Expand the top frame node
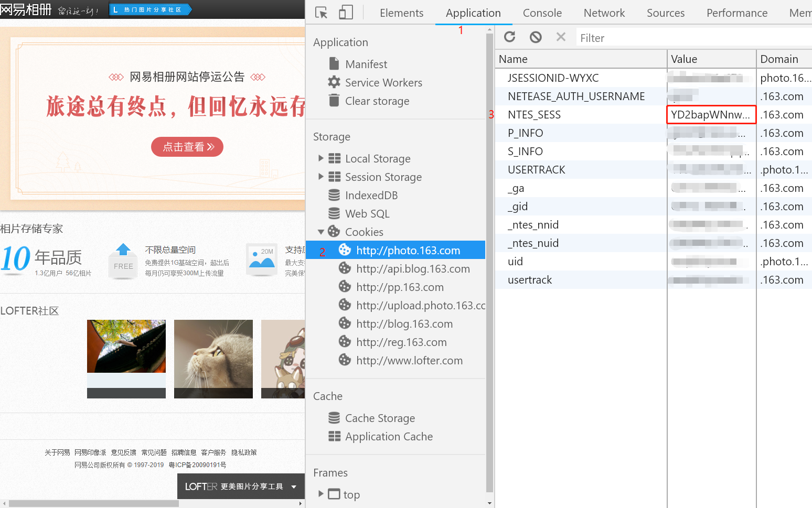Screen dimensions: 812x508 coord(321,494)
